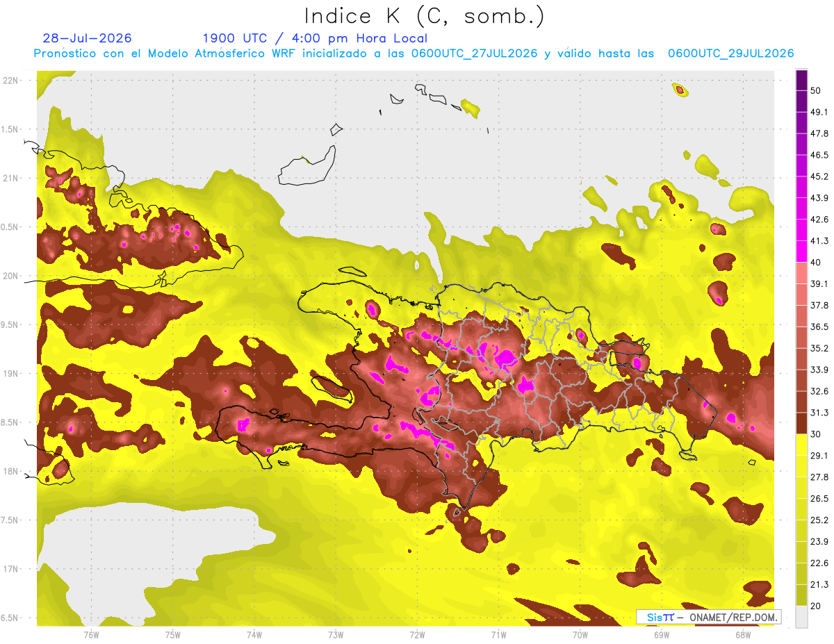Click the '18N' latitude axis label
Viewport: 834px width, 644px height.
pyautogui.click(x=11, y=472)
